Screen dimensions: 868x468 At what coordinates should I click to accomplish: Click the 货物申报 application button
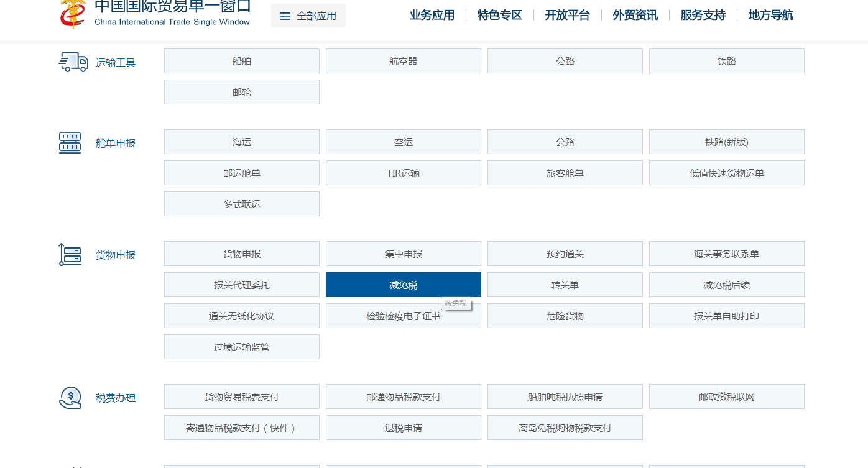242,254
